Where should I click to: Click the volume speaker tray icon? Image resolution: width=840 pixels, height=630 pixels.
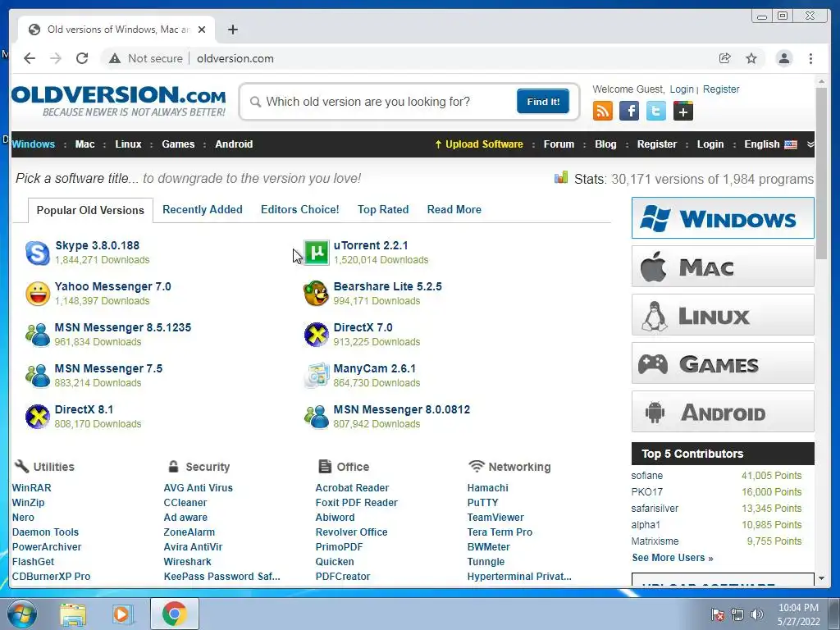pos(757,614)
